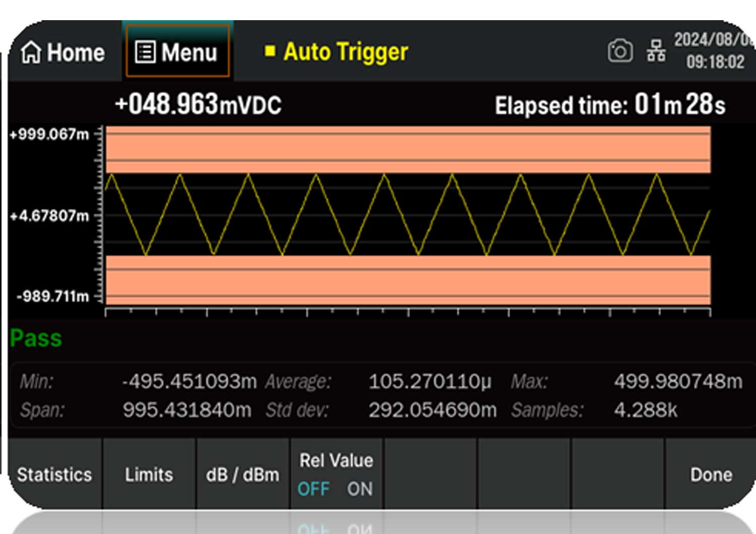The height and width of the screenshot is (534, 756).
Task: Open the Menu list icon
Action: pos(145,52)
